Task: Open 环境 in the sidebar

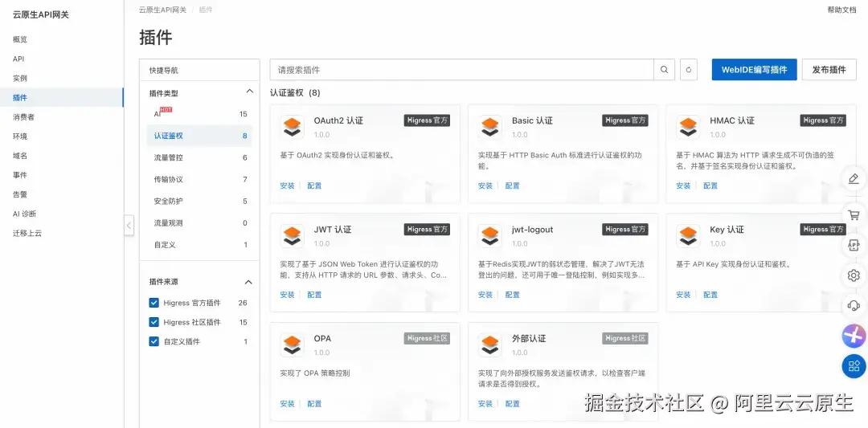Action: pos(20,136)
